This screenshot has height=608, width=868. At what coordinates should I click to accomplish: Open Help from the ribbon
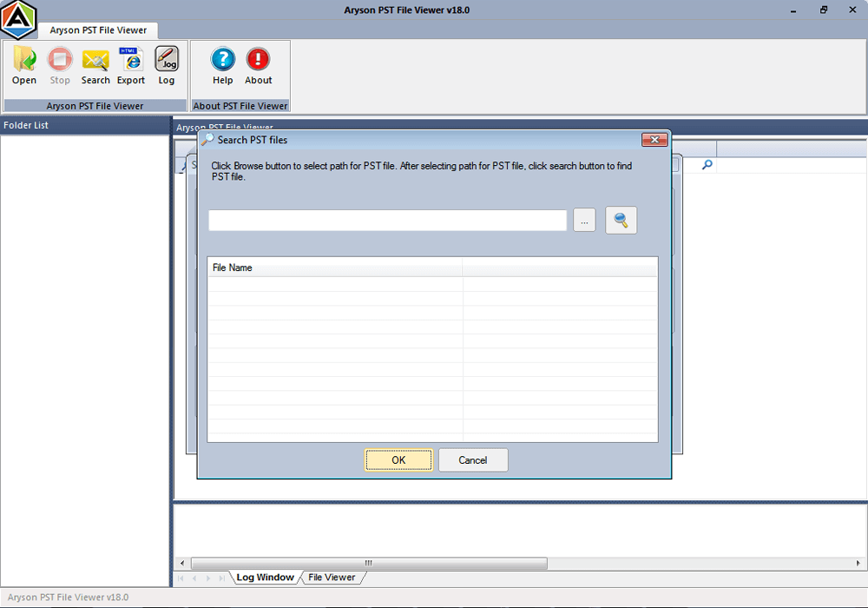pos(222,66)
